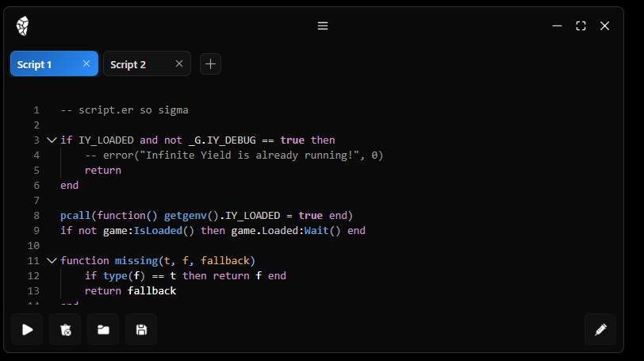
Task: Click the pencil edit icon
Action: [x=600, y=329]
